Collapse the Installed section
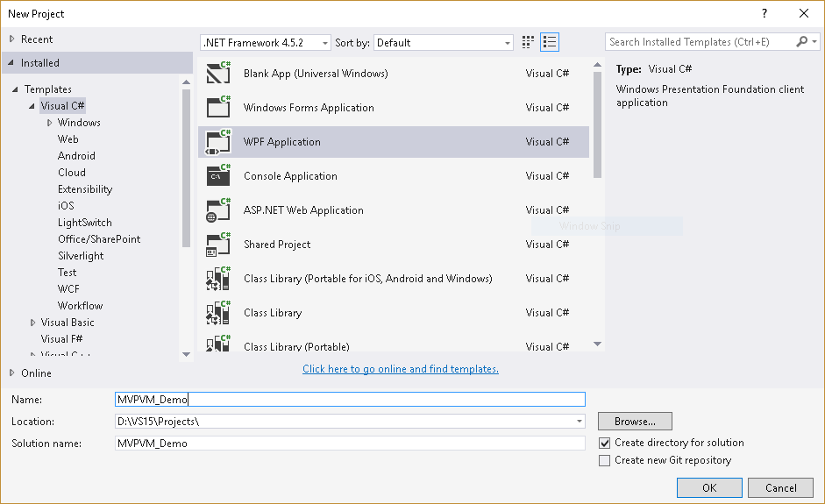Viewport: 825px width, 504px height. point(11,62)
